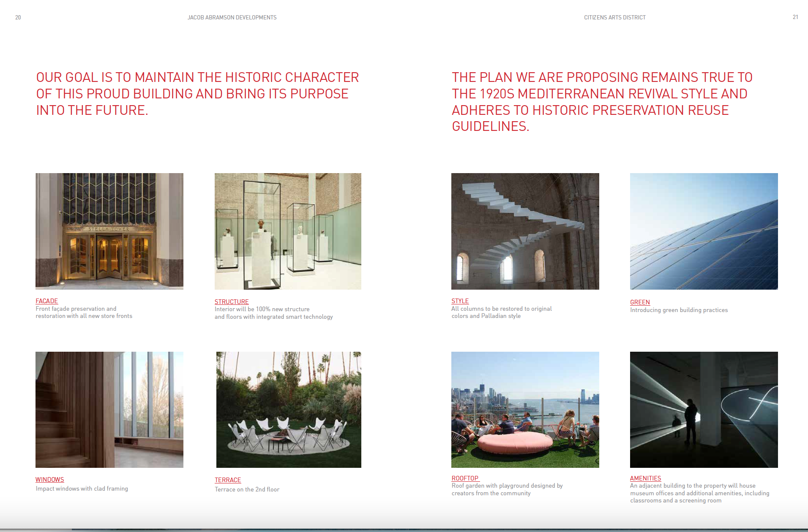Click the FACADE underlined heading
The height and width of the screenshot is (532, 808).
46,301
